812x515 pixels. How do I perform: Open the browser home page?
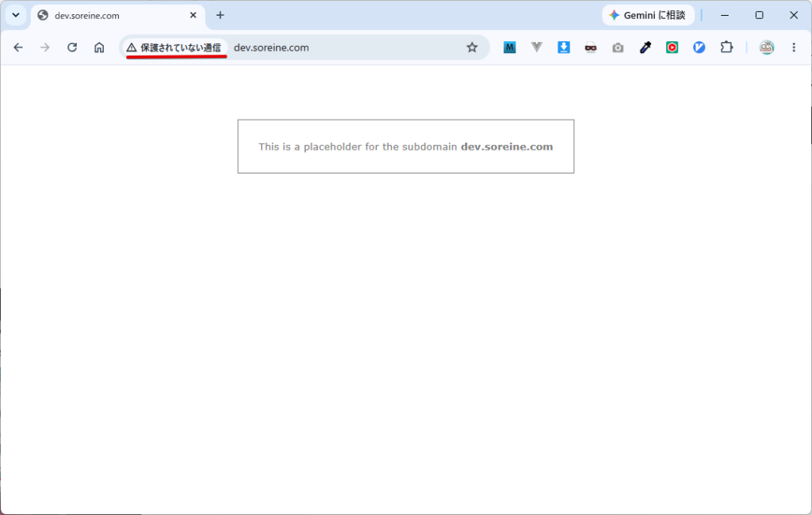click(99, 48)
